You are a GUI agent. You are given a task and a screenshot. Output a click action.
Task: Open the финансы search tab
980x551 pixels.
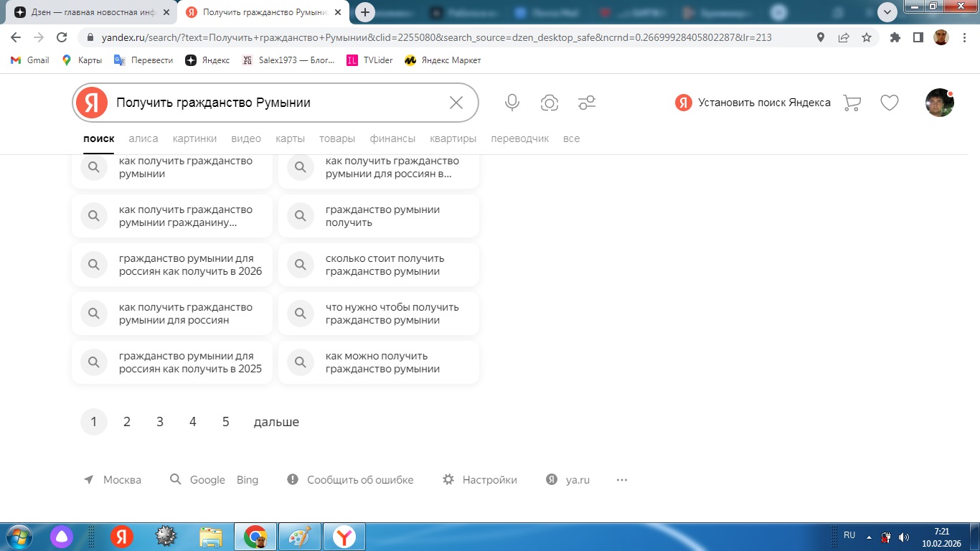(x=392, y=138)
